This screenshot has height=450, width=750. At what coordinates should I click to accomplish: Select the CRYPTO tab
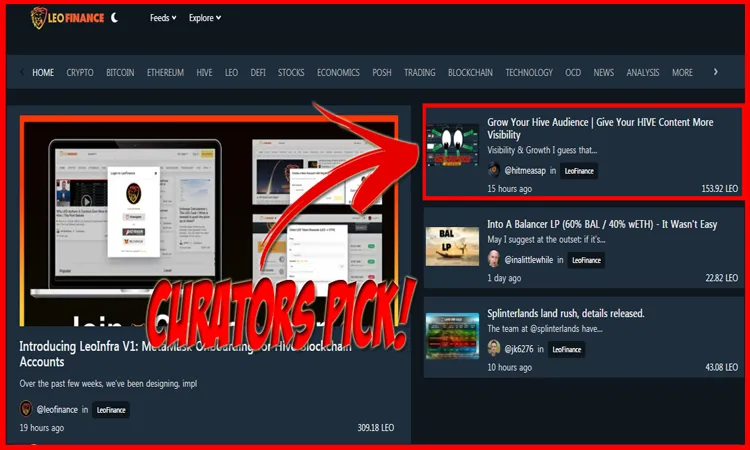(x=80, y=73)
